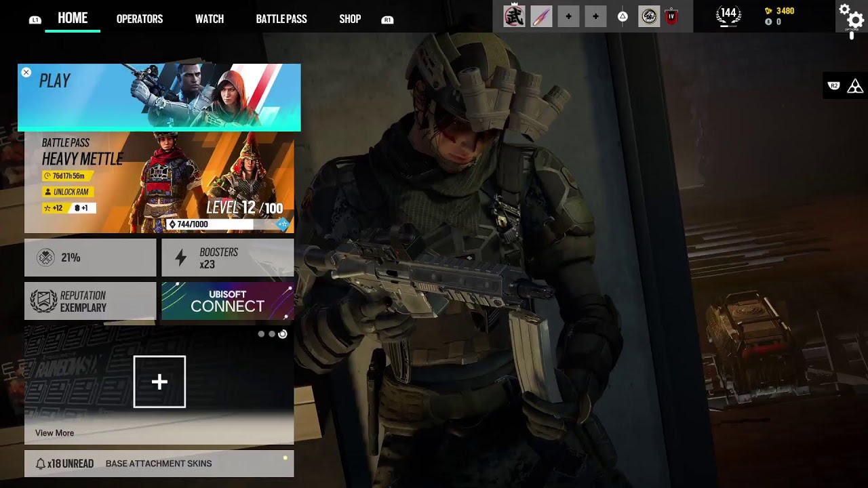Invite player in second empty squad slot

595,16
